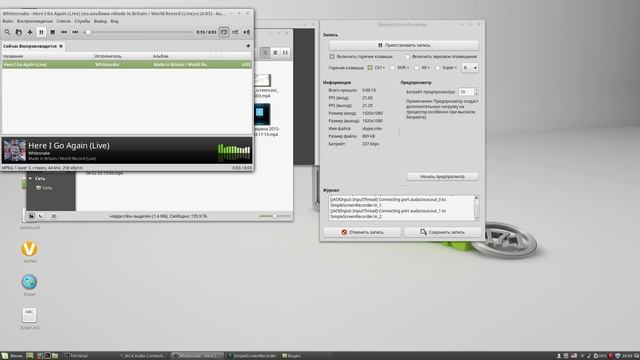Viewport: 640px width, 360px height.
Task: Open the Список menu in Audacious
Action: (64, 21)
